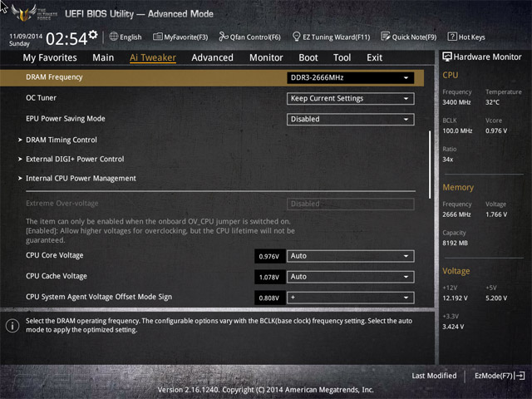532x399 pixels.
Task: Switch to the Boot tab
Action: [x=308, y=57]
